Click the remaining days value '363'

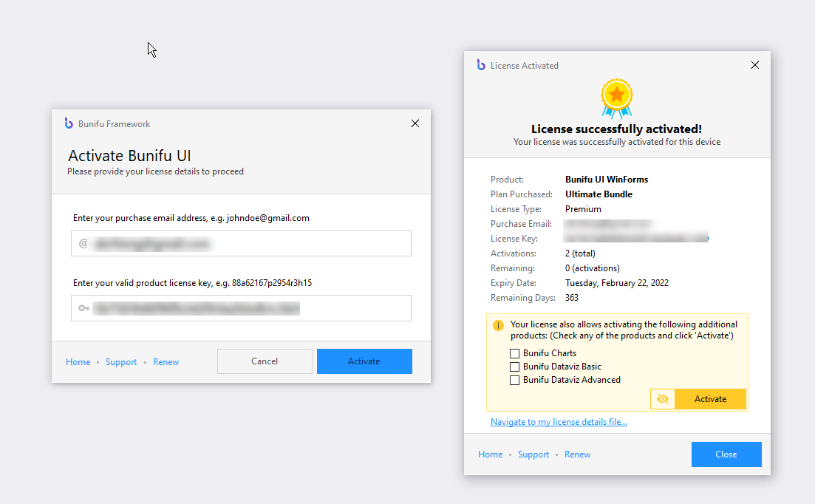572,298
